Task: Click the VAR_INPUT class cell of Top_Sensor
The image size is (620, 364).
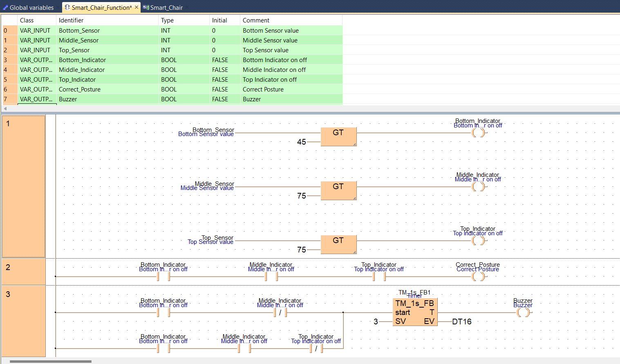Action: point(37,50)
